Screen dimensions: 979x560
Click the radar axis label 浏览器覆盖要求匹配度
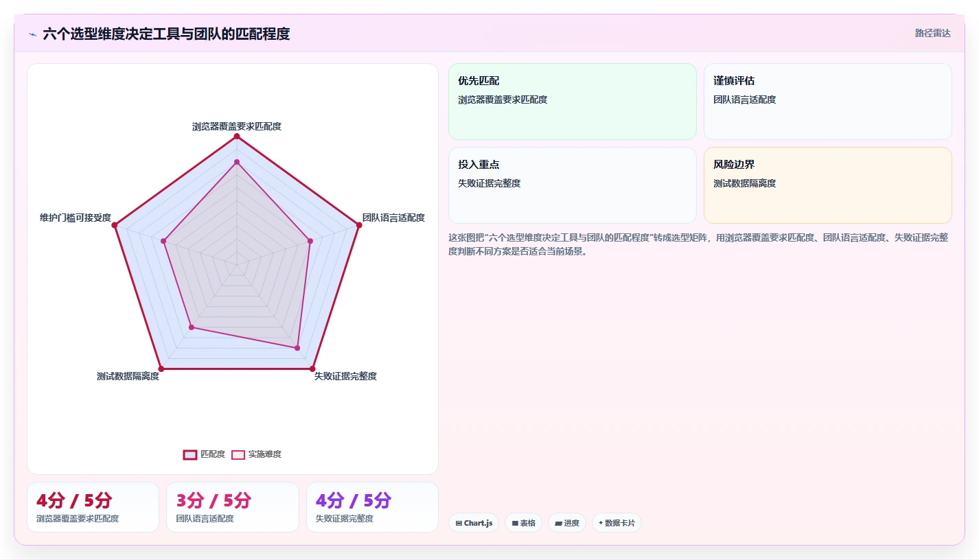click(x=237, y=126)
